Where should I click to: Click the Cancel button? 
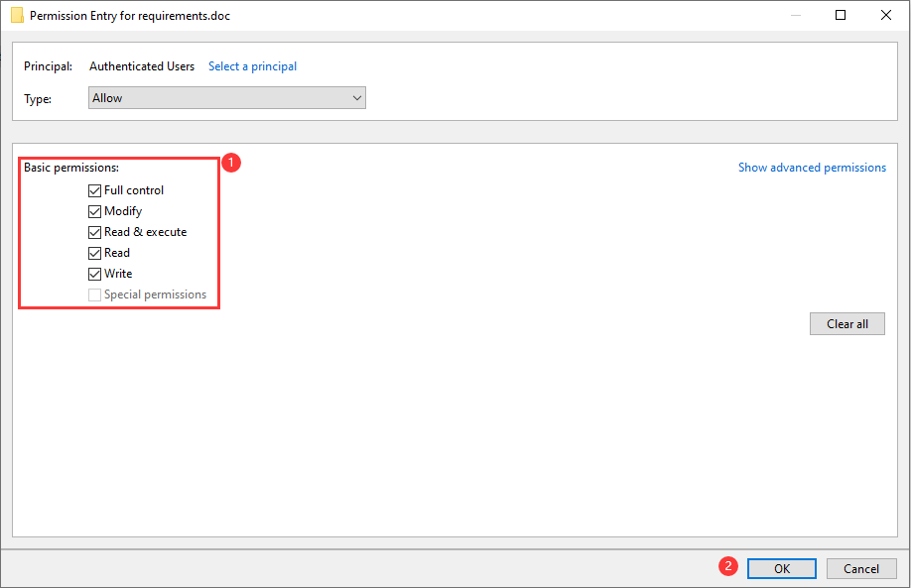point(861,569)
